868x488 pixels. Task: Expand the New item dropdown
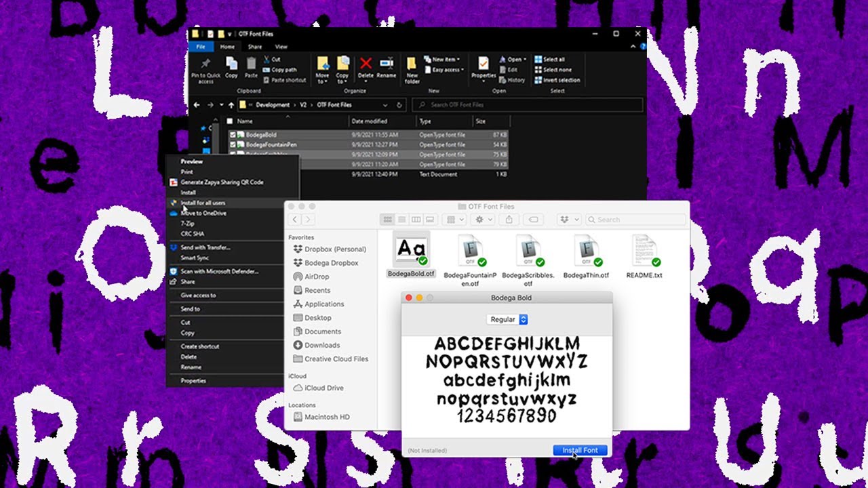443,60
